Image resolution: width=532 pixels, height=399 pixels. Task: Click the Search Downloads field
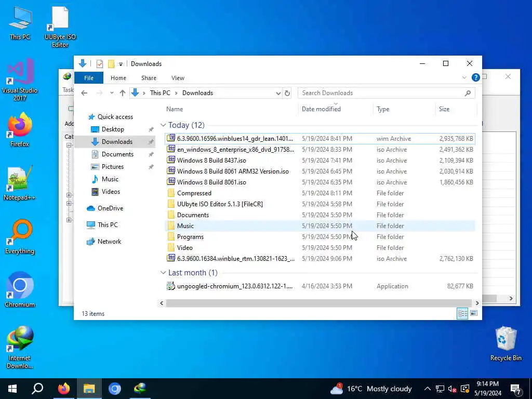[x=387, y=93]
